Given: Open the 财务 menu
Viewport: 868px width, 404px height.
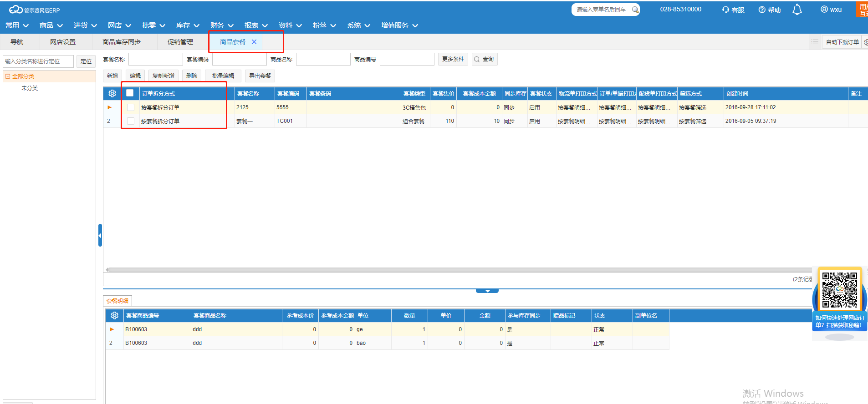Looking at the screenshot, I should (x=222, y=25).
